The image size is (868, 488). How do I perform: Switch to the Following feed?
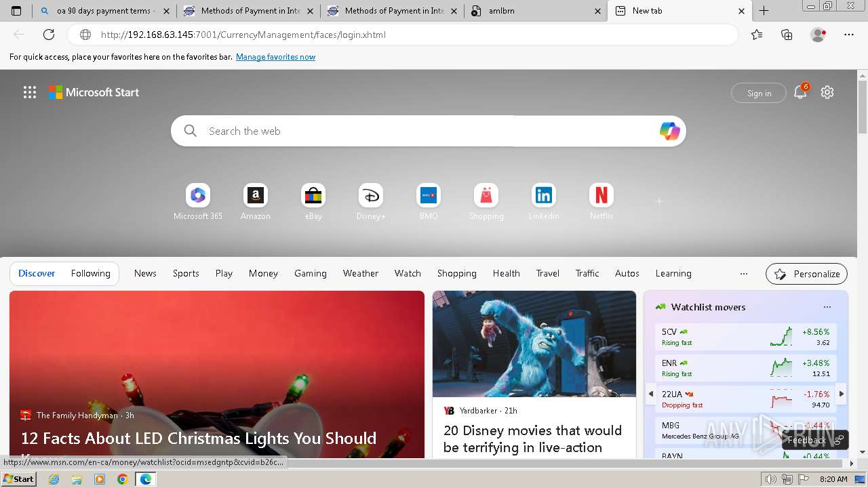[x=91, y=273]
